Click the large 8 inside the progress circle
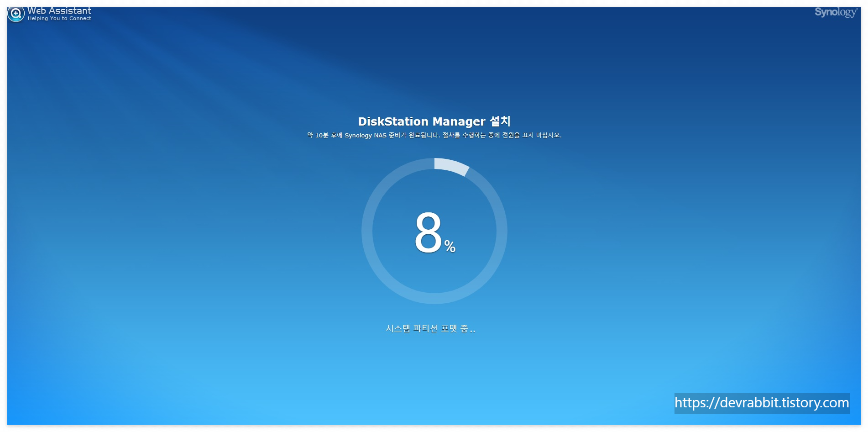The width and height of the screenshot is (868, 432). (x=428, y=232)
